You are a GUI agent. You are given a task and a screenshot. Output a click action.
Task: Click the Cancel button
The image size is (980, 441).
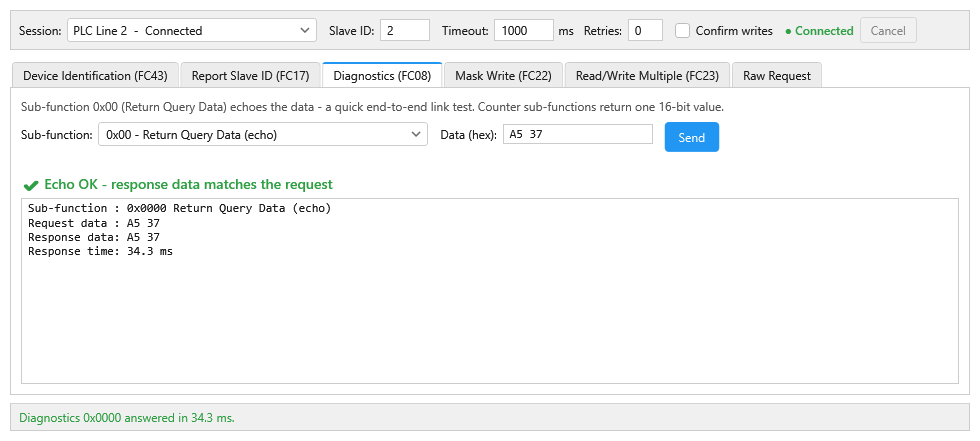coord(888,31)
